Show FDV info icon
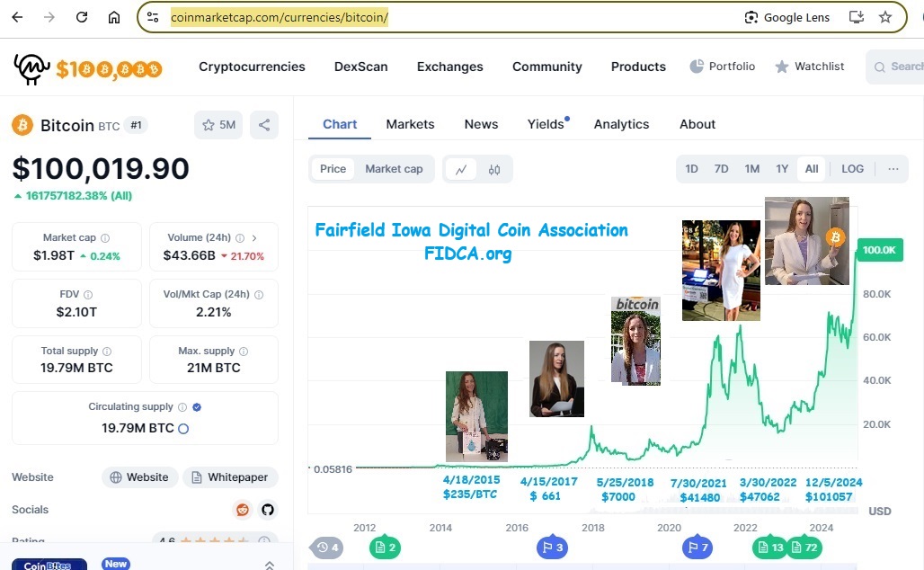The width and height of the screenshot is (924, 570). 88,295
